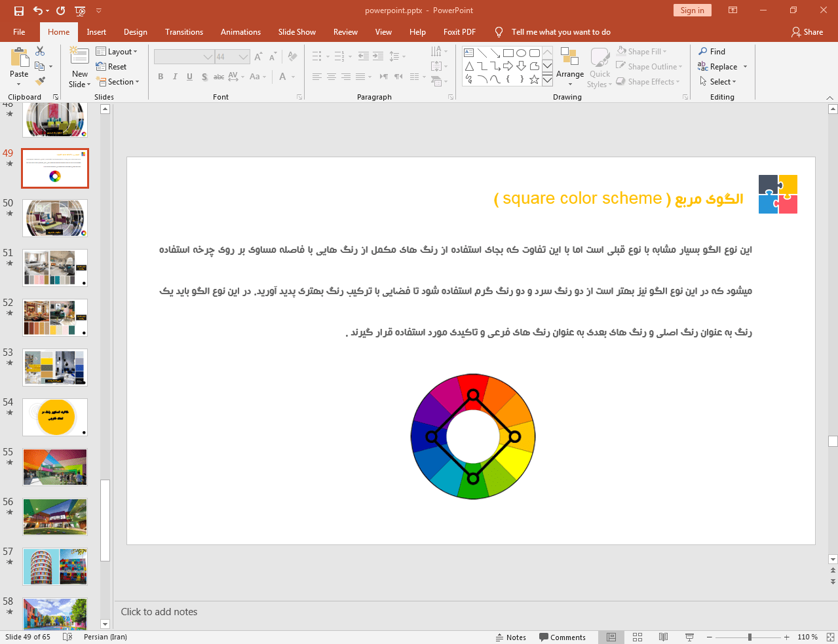Switch to Normal view
The height and width of the screenshot is (644, 838).
(x=611, y=637)
